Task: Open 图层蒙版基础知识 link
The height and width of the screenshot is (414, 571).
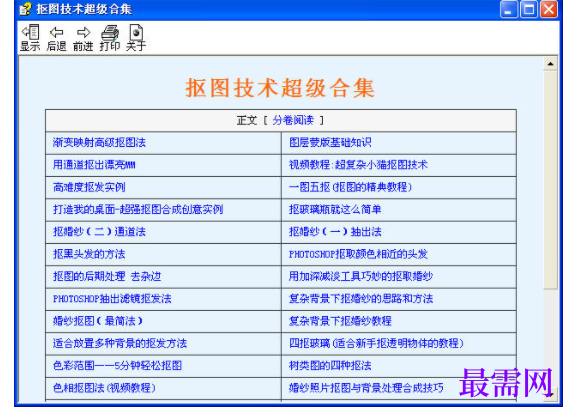Action: pos(330,142)
